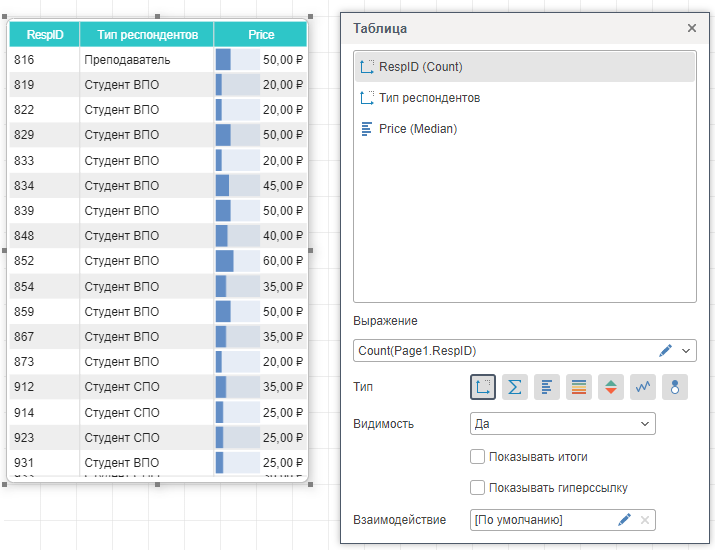The image size is (715, 550).
Task: Clear the interaction field with X
Action: coord(645,520)
